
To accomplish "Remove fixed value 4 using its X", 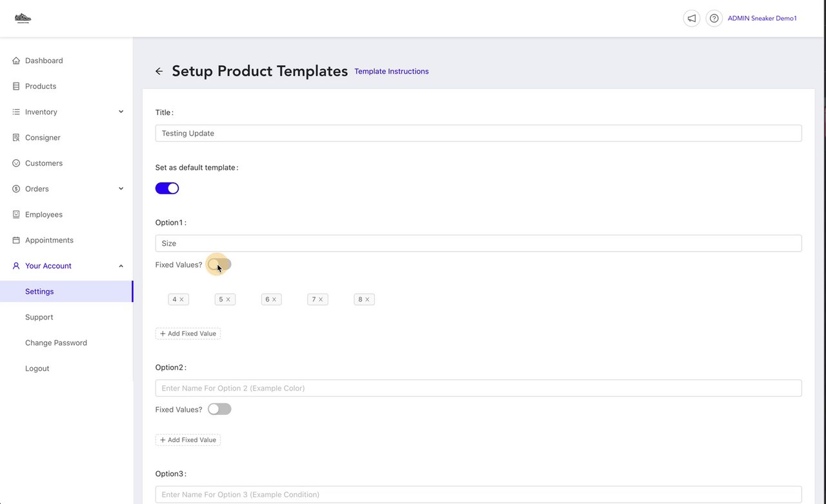I will [x=182, y=299].
